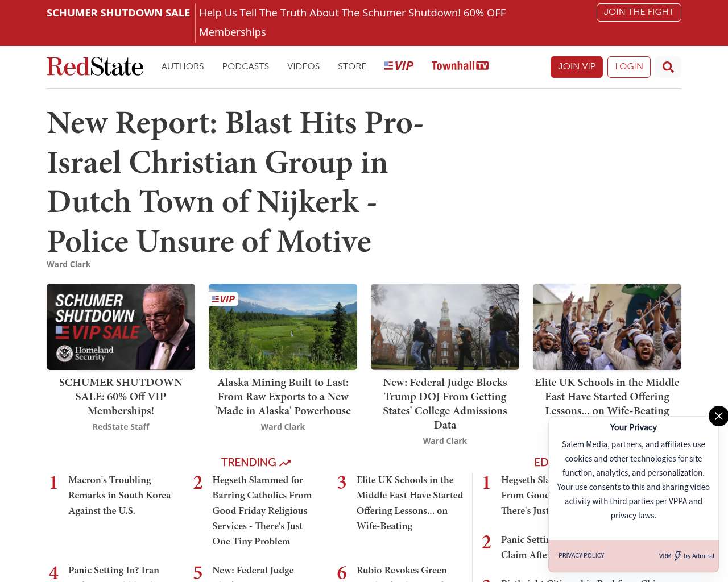Click the trending arrow icon
Viewport: 728px width, 582px height.
tap(285, 463)
